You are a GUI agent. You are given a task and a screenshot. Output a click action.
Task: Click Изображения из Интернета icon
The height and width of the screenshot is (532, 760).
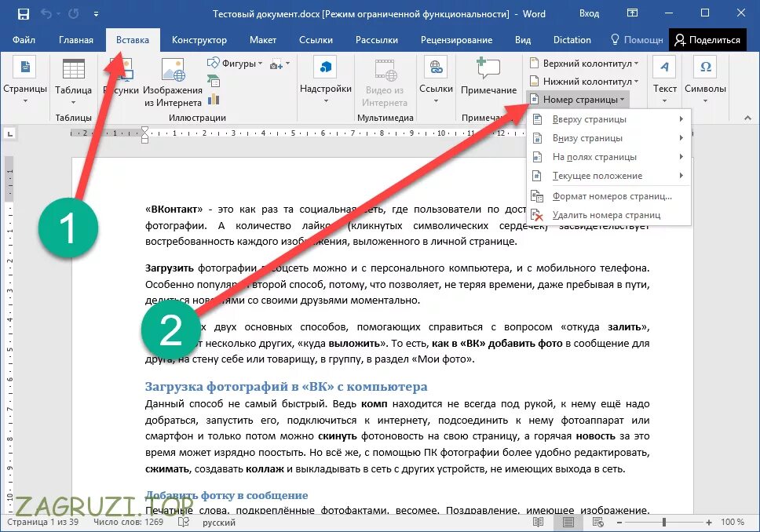(173, 82)
